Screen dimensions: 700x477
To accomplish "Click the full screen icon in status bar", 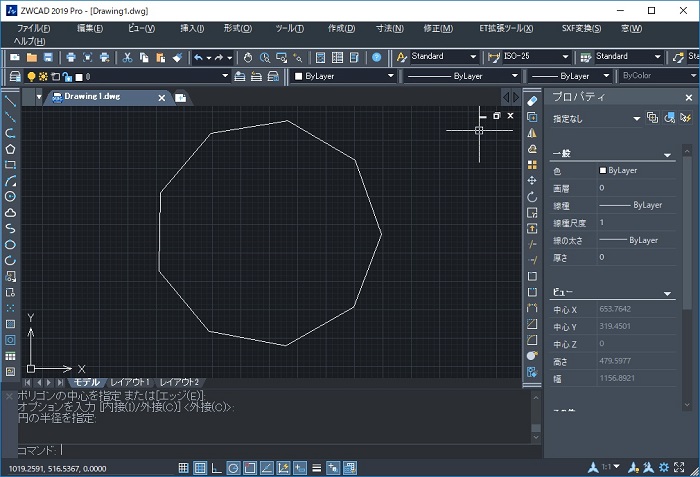I will coord(679,467).
